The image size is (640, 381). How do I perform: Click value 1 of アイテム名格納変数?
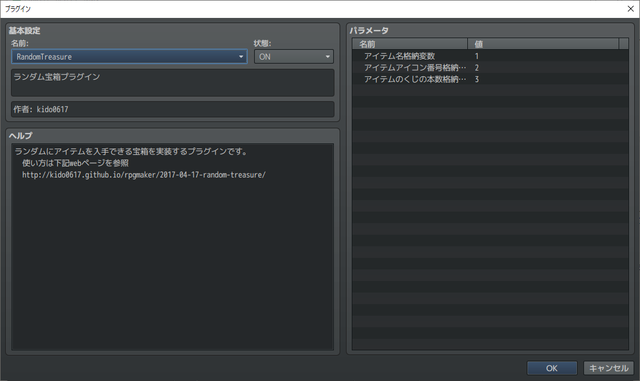point(476,56)
